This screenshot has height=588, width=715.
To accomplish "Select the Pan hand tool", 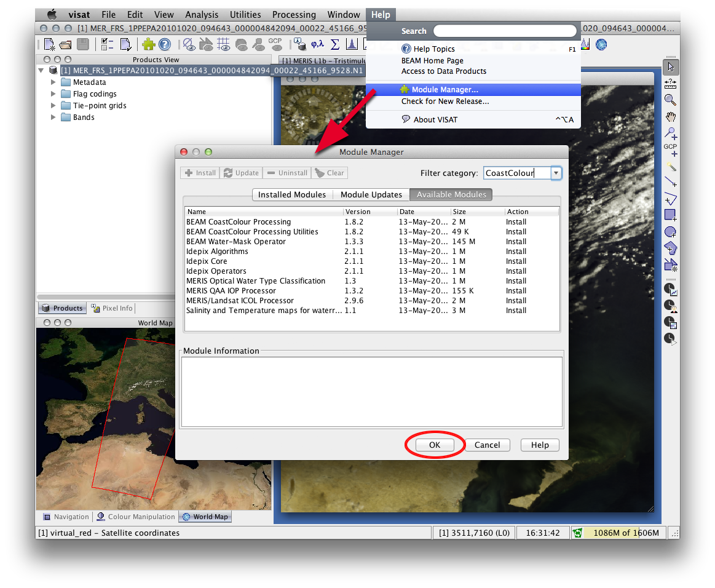I will tap(671, 117).
